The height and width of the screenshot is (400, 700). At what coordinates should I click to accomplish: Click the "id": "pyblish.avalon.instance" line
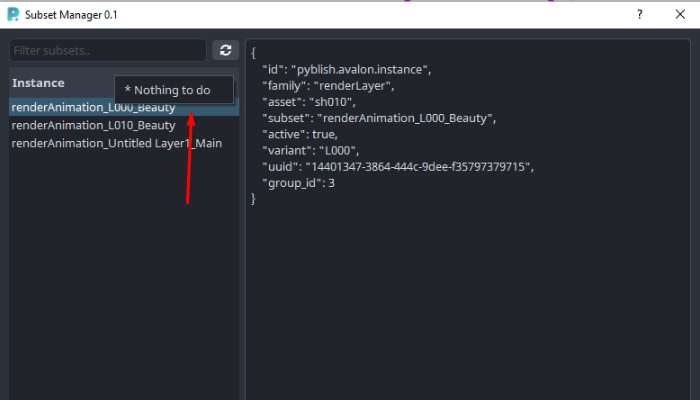coord(346,70)
